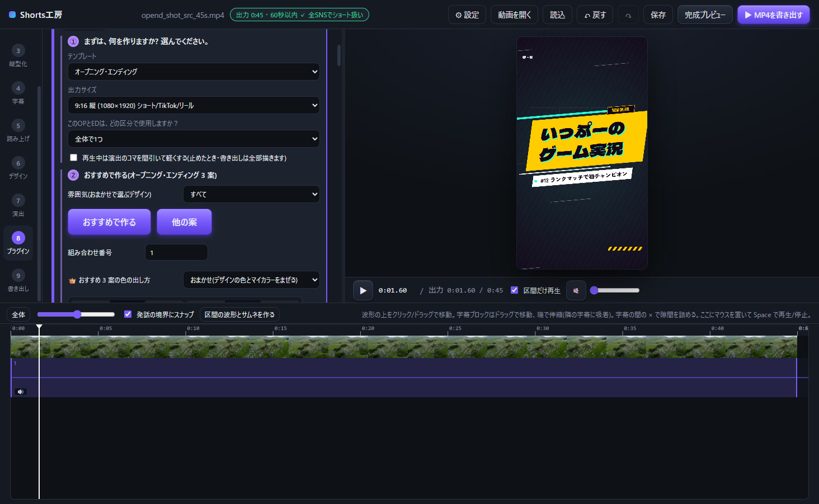The height and width of the screenshot is (504, 819).
Task: Open 完成プレビュー
Action: click(x=705, y=15)
